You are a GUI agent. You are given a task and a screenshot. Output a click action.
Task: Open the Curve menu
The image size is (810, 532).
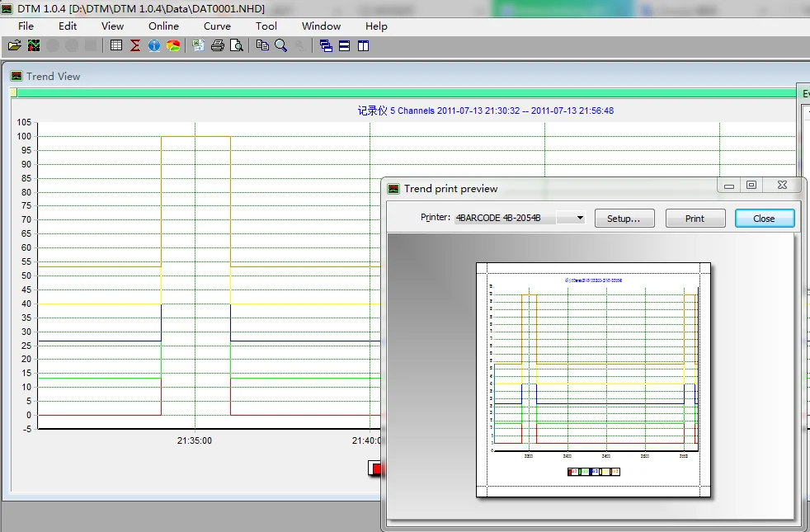(x=217, y=26)
